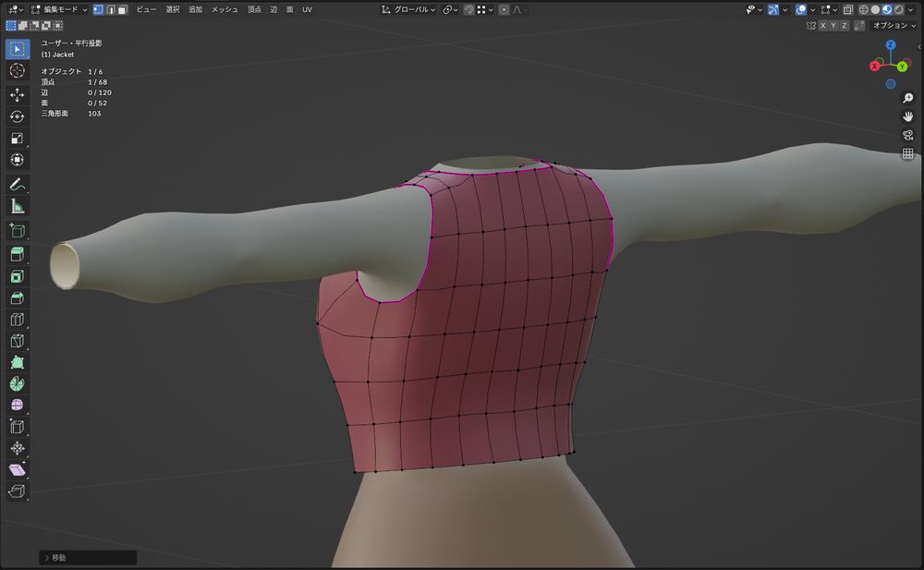
Task: Click the mesh auto-mirror butterfly icon
Action: coord(811,25)
